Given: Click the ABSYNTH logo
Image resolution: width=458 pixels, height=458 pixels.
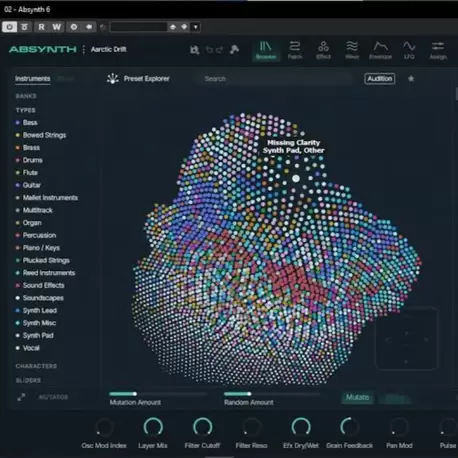Looking at the screenshot, I should [x=43, y=49].
